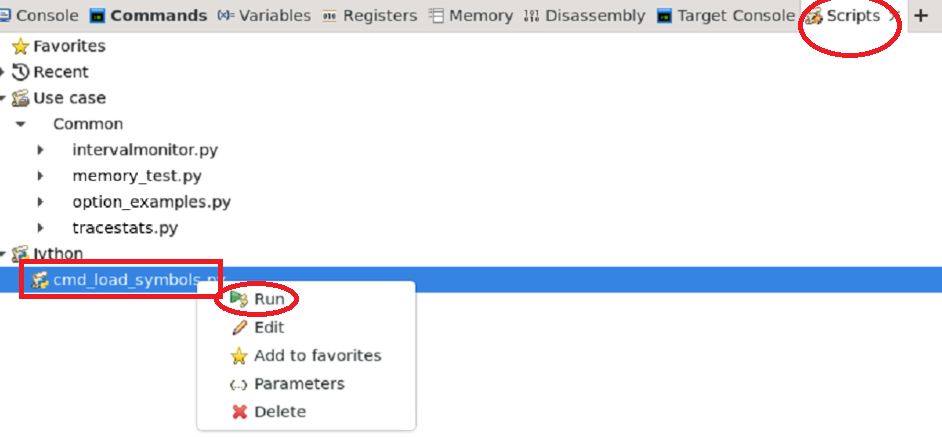942x437 pixels.
Task: Click the Add to favorites star icon
Action: click(239, 356)
